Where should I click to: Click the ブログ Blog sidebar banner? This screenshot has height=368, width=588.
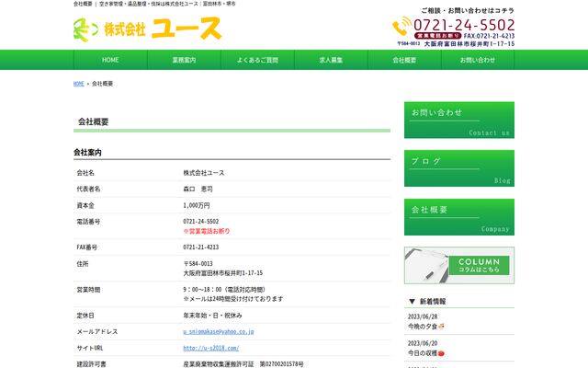coord(459,168)
